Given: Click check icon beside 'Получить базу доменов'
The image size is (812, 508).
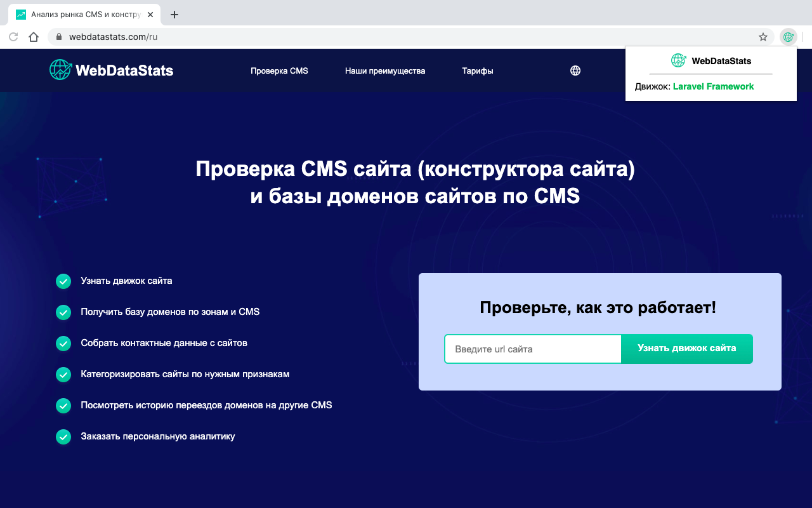Looking at the screenshot, I should [63, 312].
